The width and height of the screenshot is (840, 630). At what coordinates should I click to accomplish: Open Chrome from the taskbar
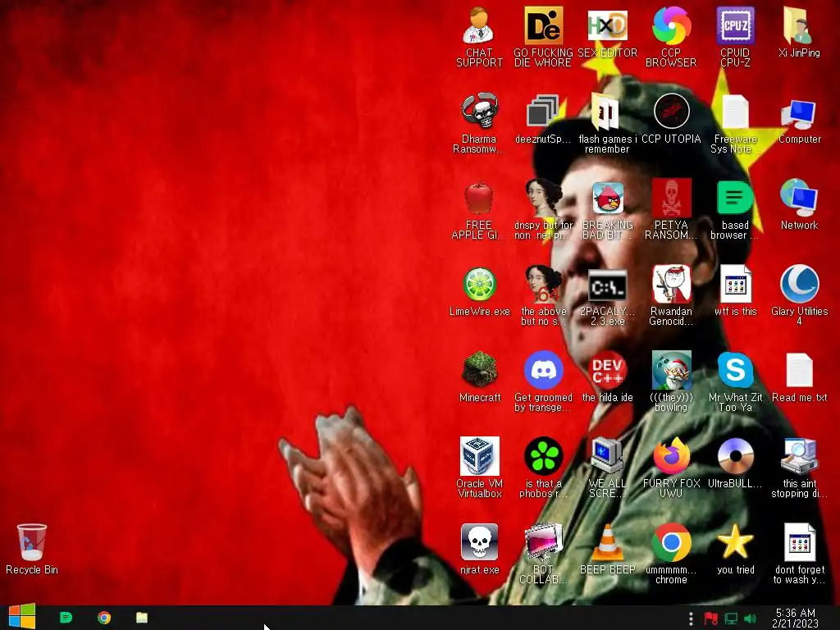click(x=104, y=618)
